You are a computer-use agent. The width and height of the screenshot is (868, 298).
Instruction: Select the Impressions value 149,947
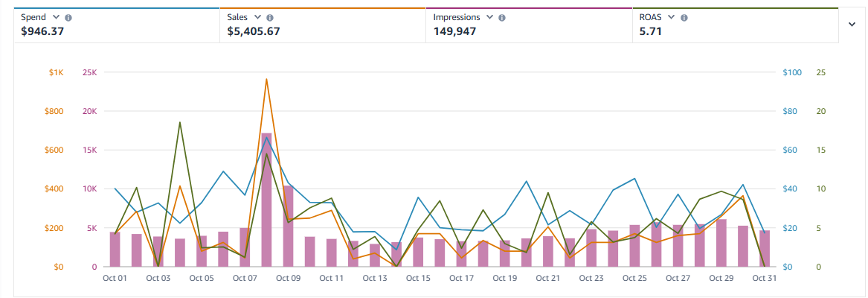click(x=454, y=31)
